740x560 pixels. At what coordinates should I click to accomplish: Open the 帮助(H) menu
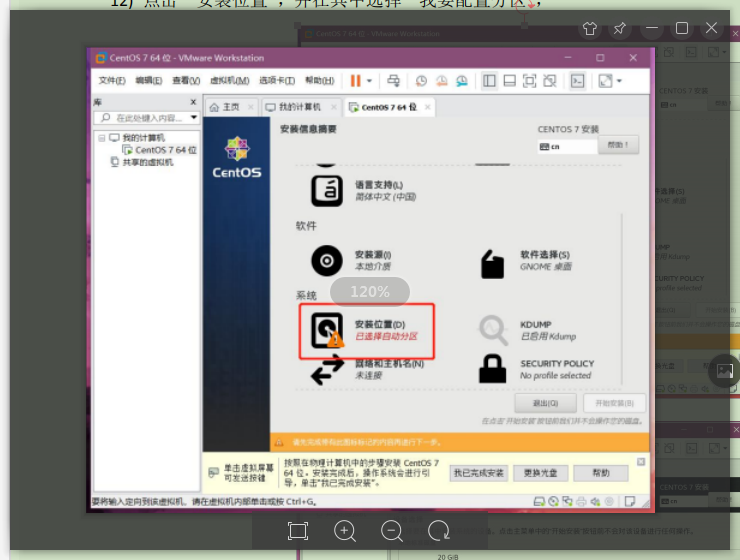[x=320, y=81]
